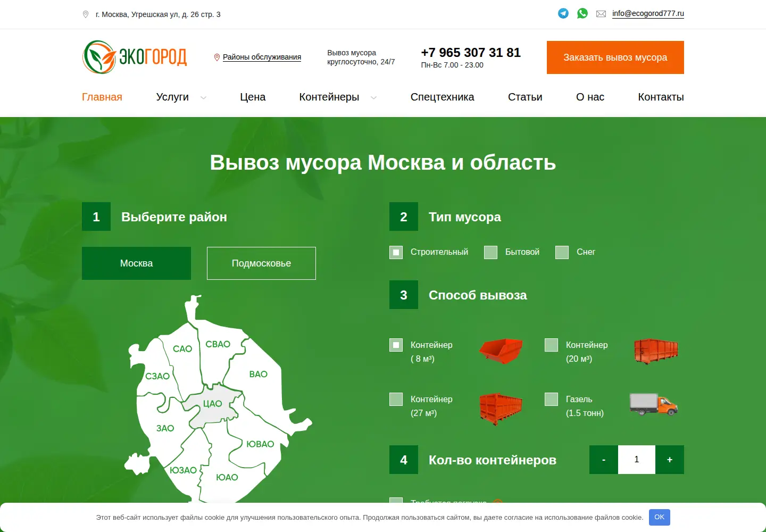The height and width of the screenshot is (532, 766).
Task: Click the Заказать вывоз мусора button
Action: click(615, 57)
